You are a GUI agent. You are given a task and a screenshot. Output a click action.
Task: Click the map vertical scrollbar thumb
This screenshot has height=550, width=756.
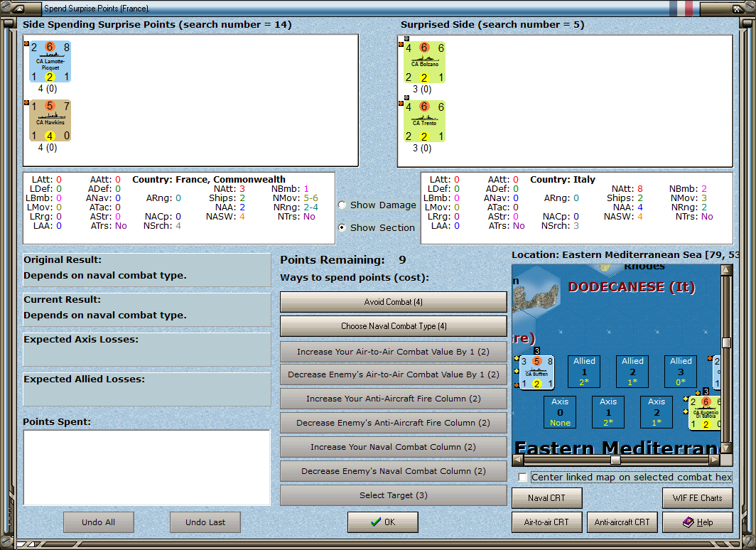(727, 343)
